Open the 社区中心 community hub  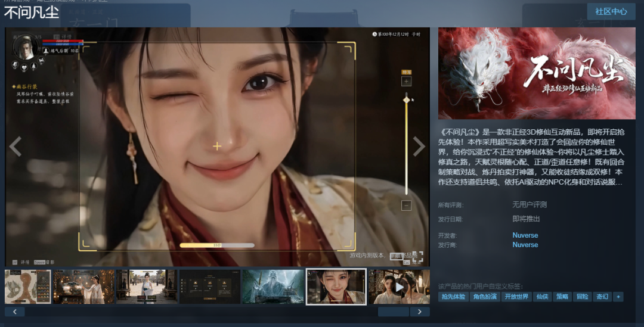tap(611, 11)
